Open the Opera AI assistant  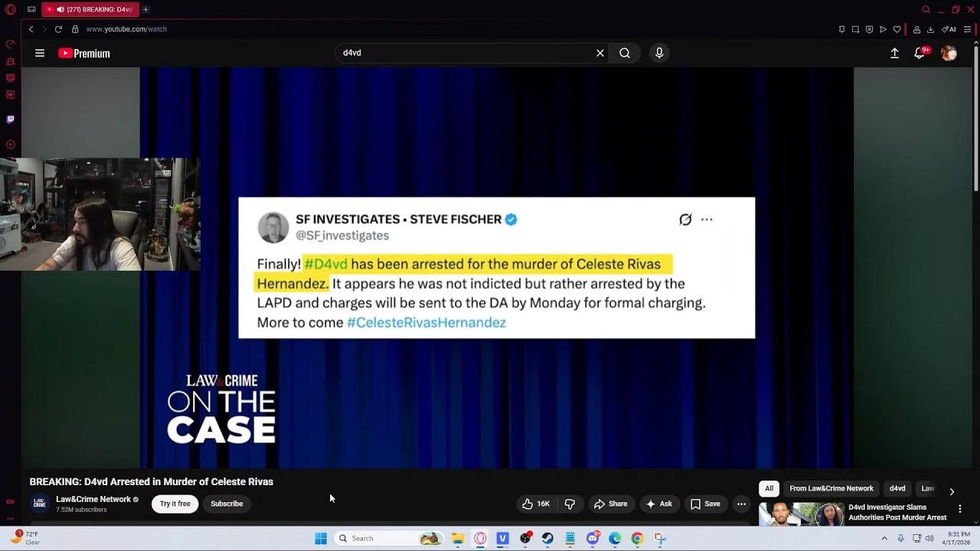949,29
